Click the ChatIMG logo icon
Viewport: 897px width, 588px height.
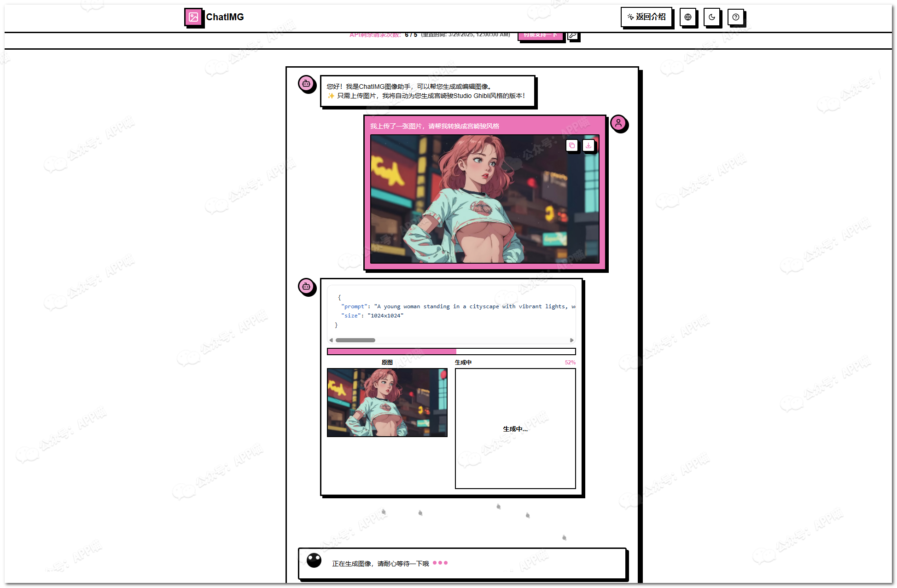pos(193,17)
